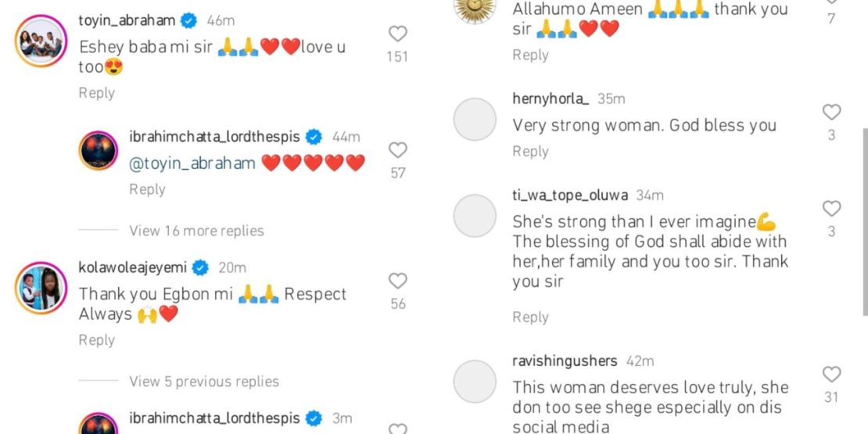
Task: Like ibrahimchatta_lordthespis reply with five hearts
Action: 397,150
